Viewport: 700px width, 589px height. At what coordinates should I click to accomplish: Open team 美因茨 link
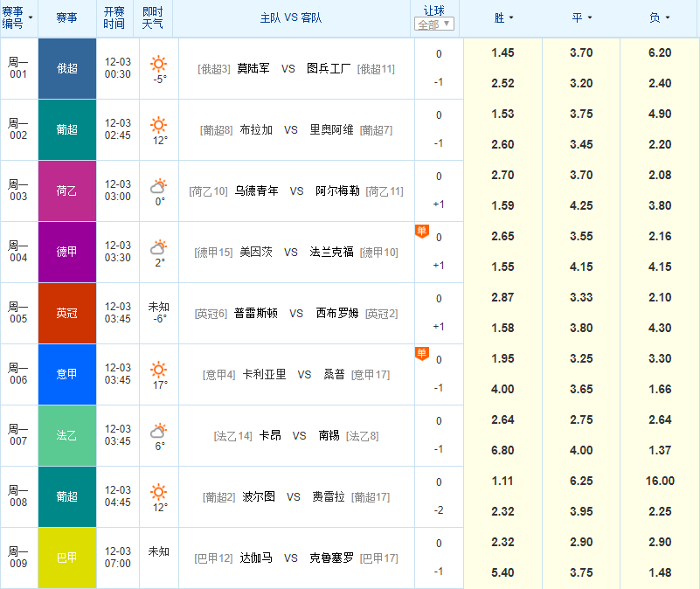click(256, 252)
